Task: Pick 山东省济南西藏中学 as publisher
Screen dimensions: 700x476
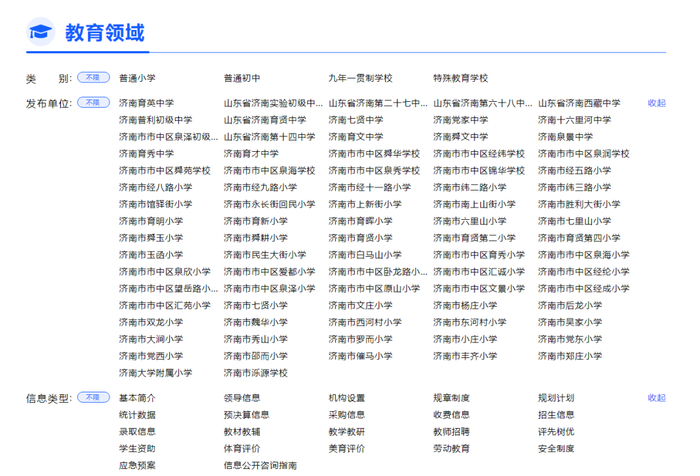Action: coord(579,103)
